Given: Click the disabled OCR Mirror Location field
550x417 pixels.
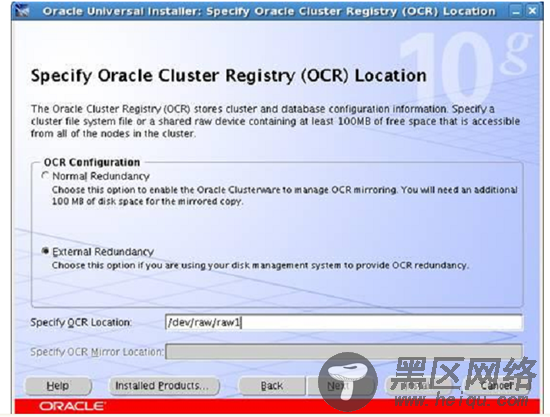Looking at the screenshot, I should [344, 351].
